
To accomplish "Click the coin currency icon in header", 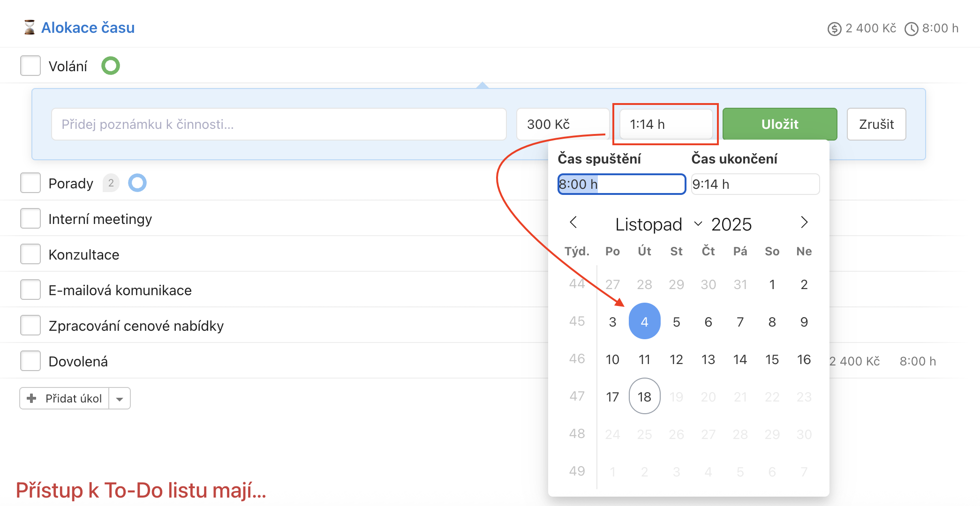I will click(834, 29).
